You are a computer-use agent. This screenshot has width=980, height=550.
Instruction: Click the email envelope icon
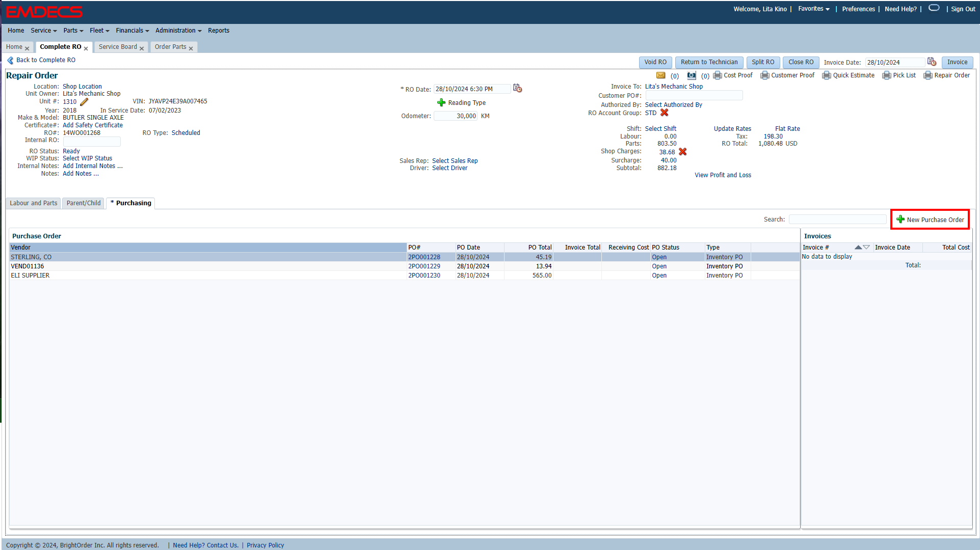tap(660, 75)
